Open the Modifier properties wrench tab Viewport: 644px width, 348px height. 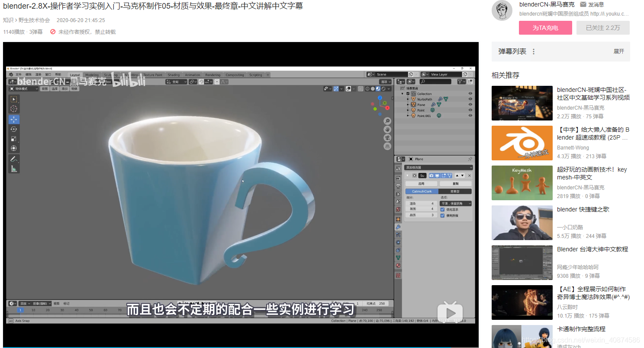click(x=398, y=227)
